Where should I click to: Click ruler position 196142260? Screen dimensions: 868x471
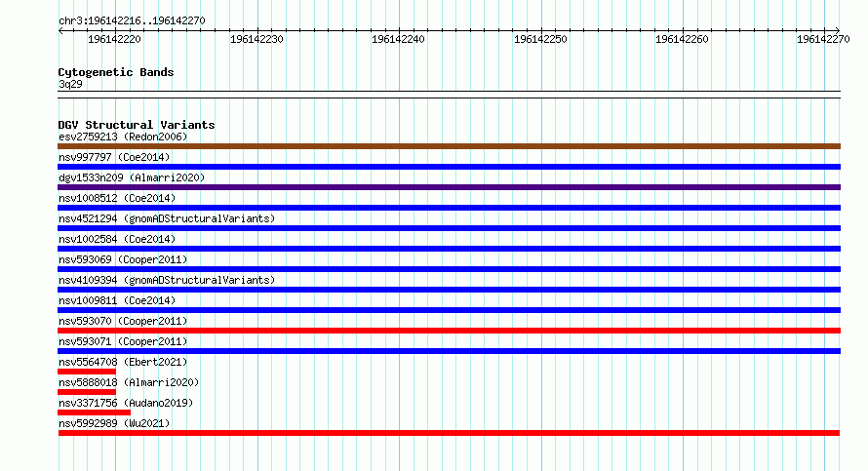pos(682,39)
